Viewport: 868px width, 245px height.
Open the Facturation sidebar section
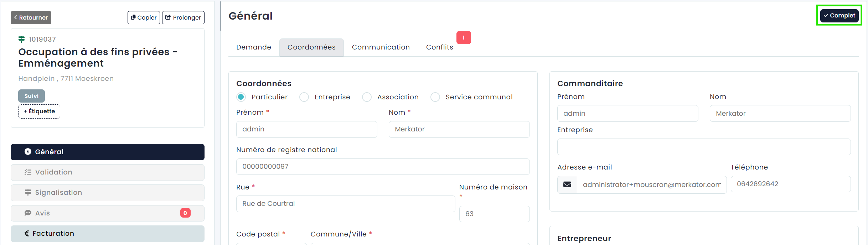[x=108, y=234]
